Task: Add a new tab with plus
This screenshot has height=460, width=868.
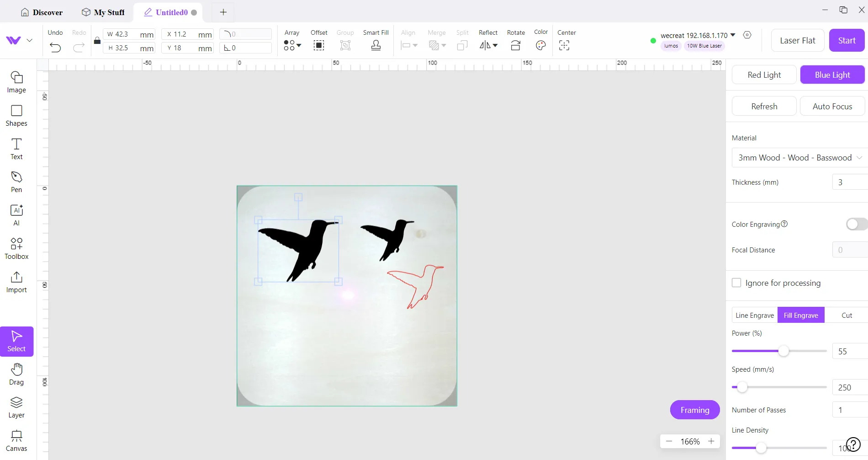Action: pyautogui.click(x=223, y=12)
